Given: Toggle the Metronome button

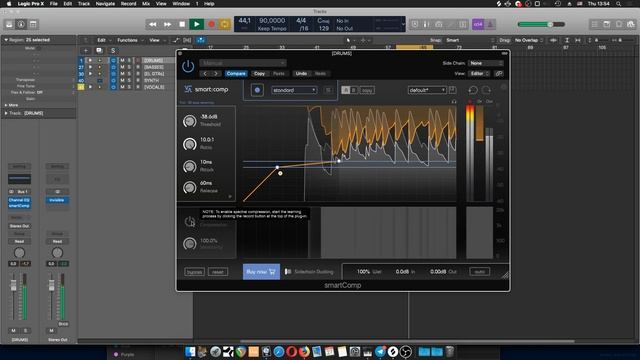Looking at the screenshot, I should (490, 24).
